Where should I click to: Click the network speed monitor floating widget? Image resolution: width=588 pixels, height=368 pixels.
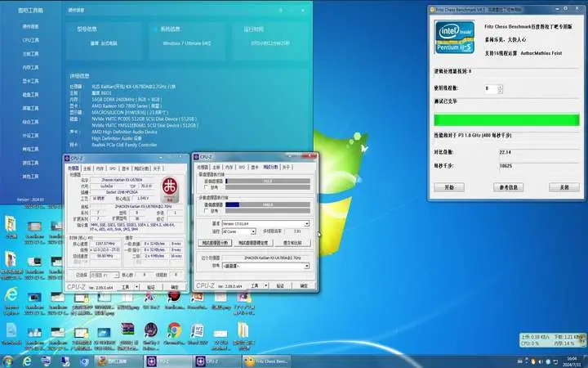[x=553, y=340]
